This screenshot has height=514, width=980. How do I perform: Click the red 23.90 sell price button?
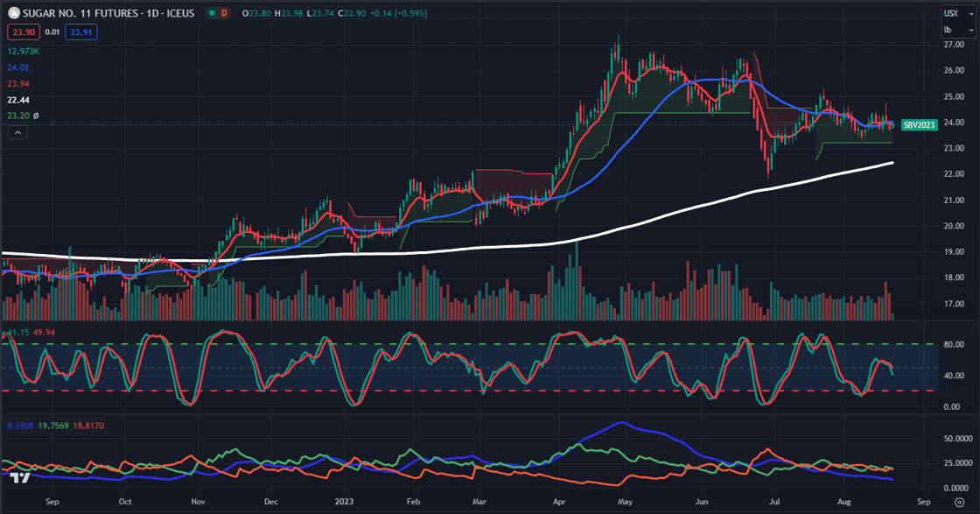pyautogui.click(x=24, y=32)
